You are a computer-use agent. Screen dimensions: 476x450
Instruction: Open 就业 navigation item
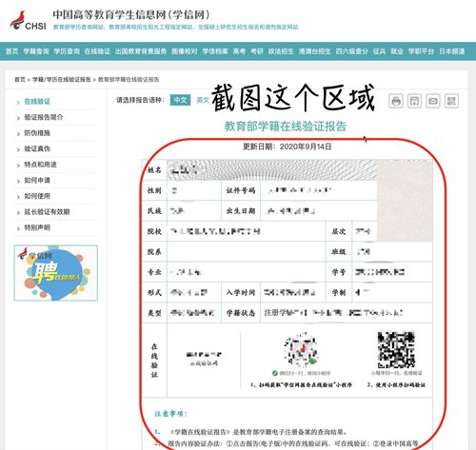click(x=397, y=51)
